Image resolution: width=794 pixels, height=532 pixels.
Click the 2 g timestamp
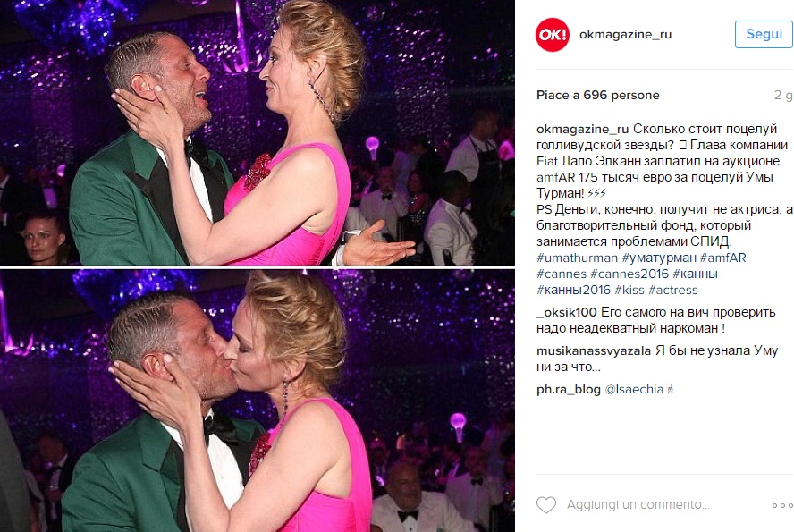point(783,95)
